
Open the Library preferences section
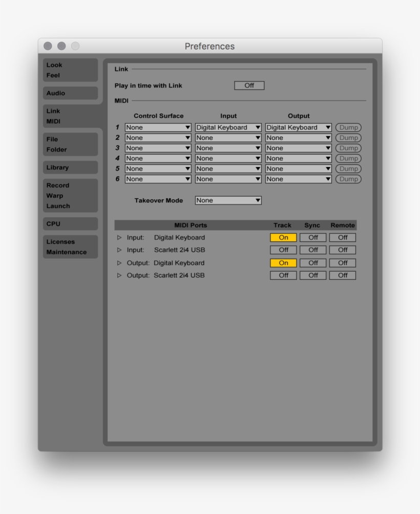[x=70, y=167]
